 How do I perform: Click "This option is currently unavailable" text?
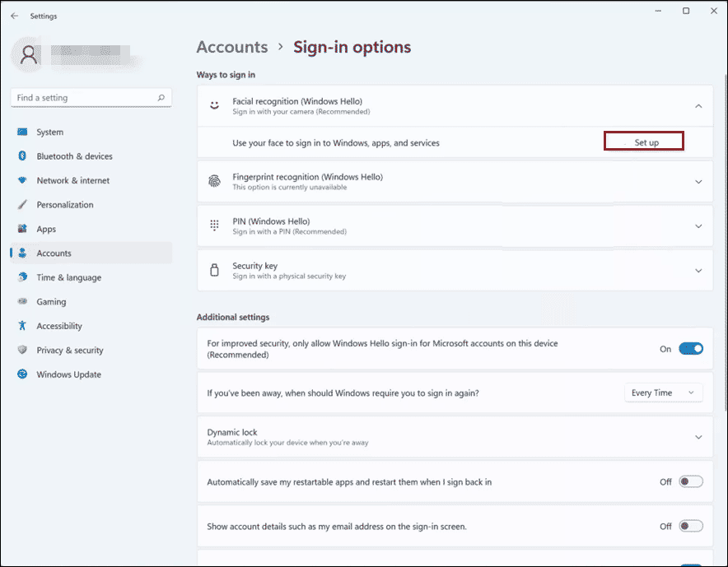290,187
